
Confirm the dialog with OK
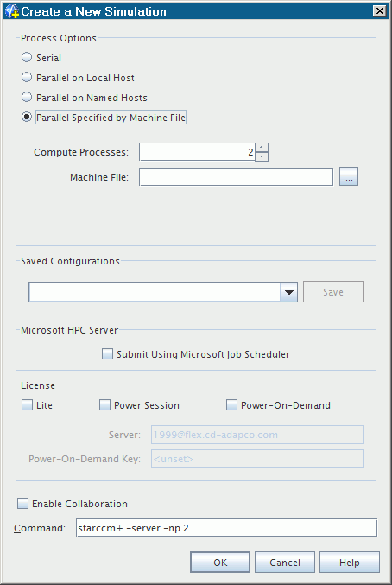point(220,563)
